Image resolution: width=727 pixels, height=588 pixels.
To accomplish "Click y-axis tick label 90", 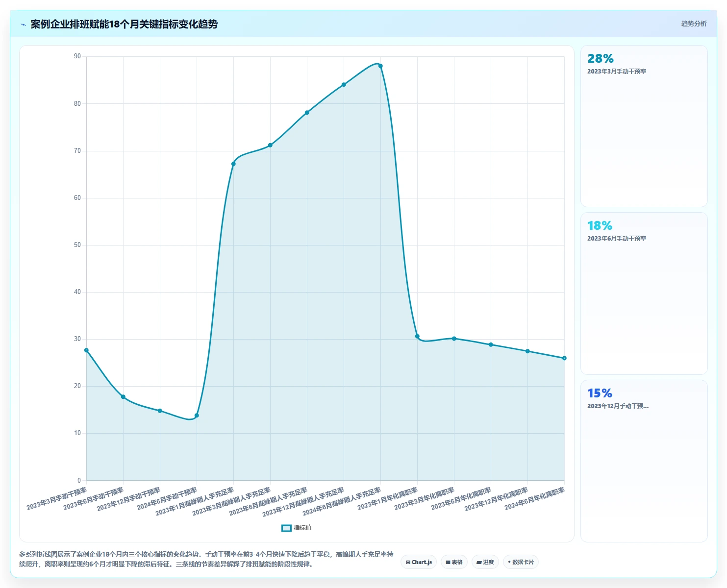I will tap(77, 56).
